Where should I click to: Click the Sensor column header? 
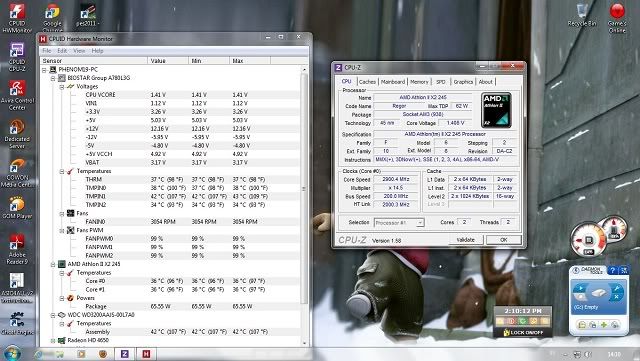pos(94,61)
